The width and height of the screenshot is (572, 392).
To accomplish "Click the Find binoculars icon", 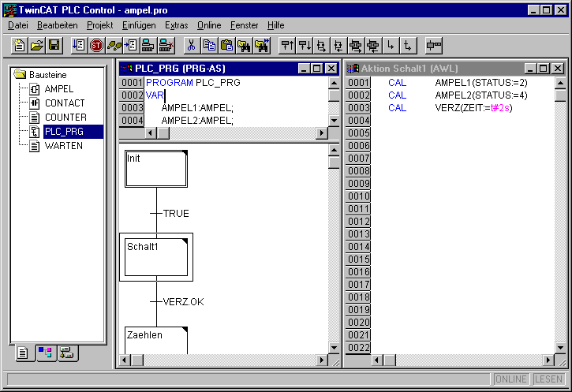I will click(x=244, y=46).
